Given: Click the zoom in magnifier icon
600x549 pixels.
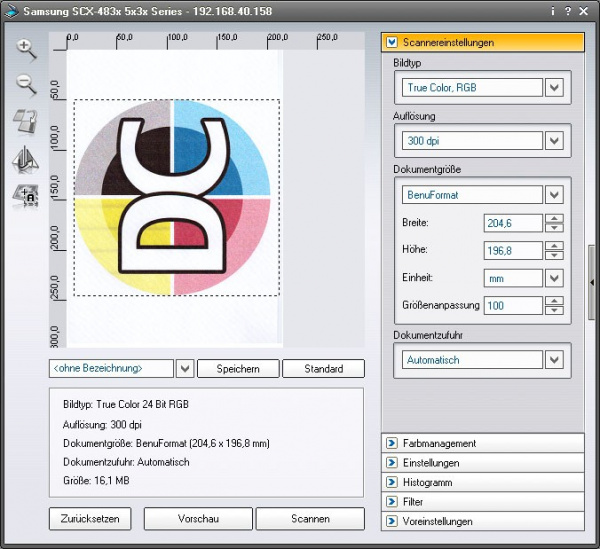Looking at the screenshot, I should [x=26, y=50].
